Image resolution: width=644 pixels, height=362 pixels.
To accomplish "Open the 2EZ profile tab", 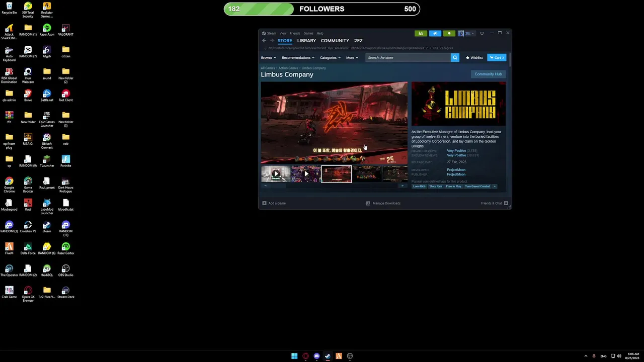I will [358, 41].
